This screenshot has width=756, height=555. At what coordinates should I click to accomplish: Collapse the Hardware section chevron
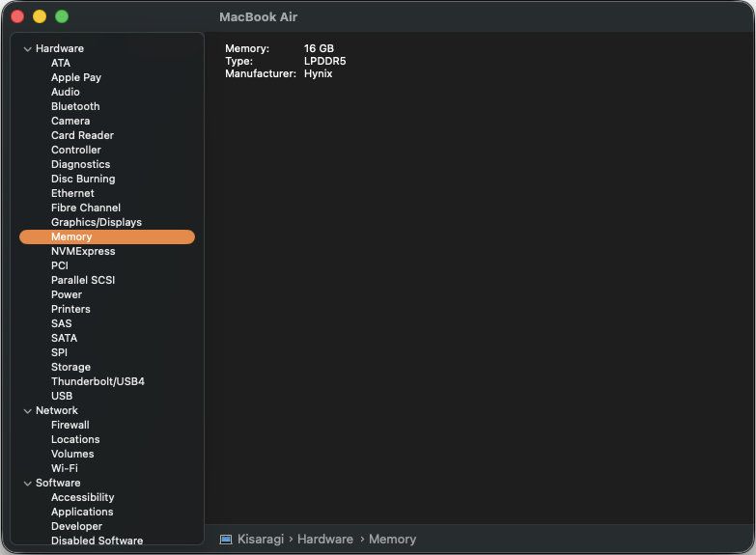pyautogui.click(x=28, y=48)
